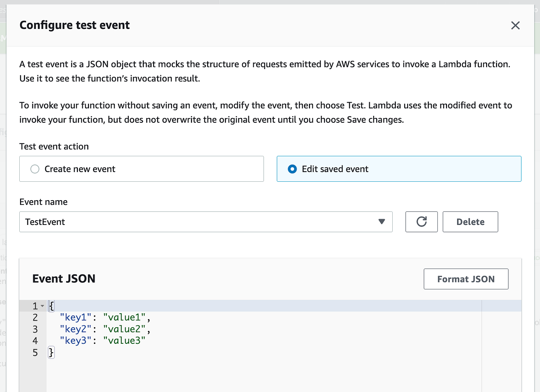
Task: Click the "value3" string in the editor
Action: click(x=124, y=341)
